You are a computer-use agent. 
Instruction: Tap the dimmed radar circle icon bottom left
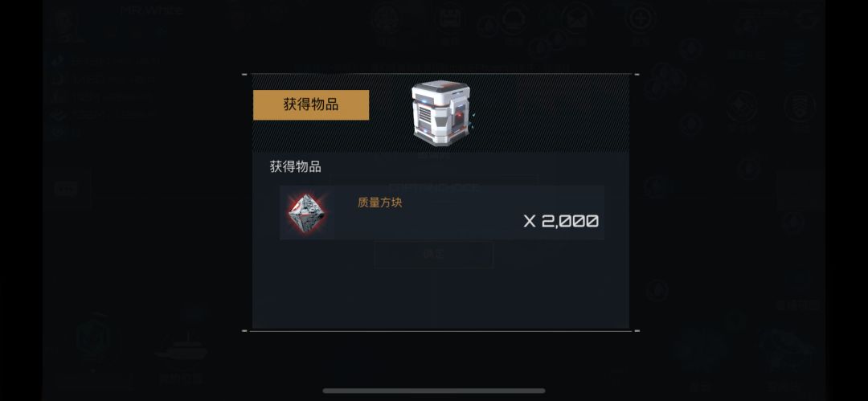[x=94, y=338]
